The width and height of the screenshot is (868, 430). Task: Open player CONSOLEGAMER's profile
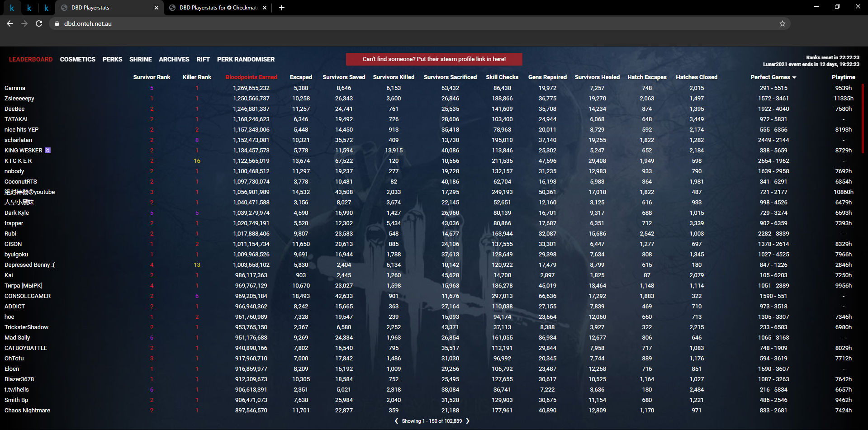(28, 296)
